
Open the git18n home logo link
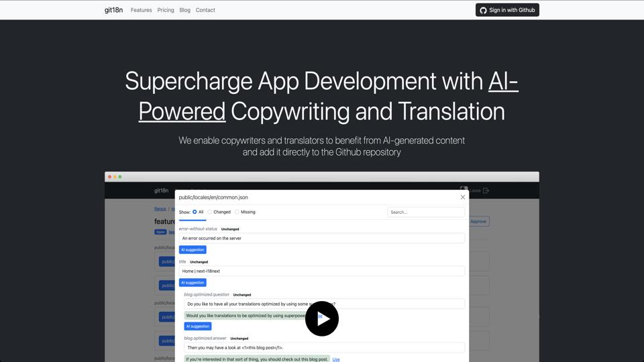tap(113, 10)
